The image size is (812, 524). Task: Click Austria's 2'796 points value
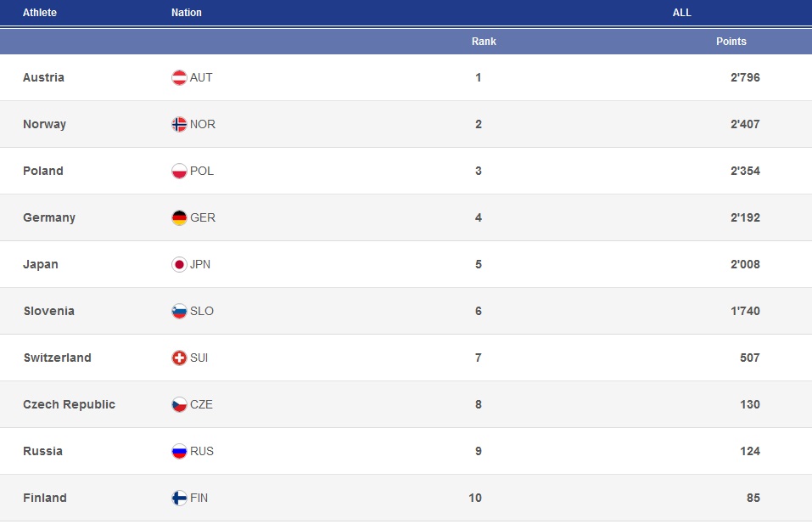click(x=743, y=77)
